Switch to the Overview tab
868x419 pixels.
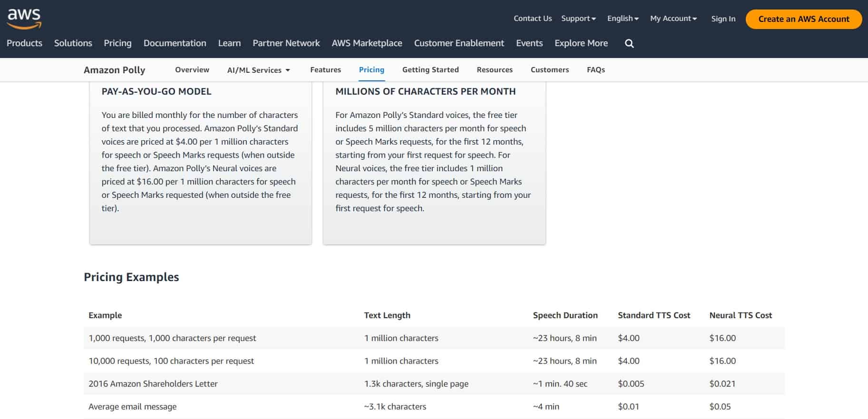(192, 69)
